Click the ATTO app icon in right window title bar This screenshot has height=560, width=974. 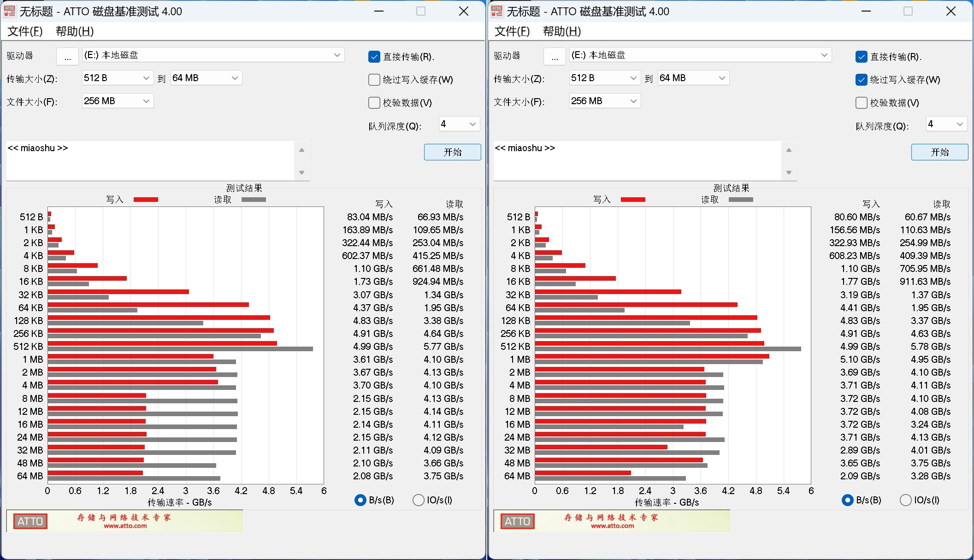point(497,11)
